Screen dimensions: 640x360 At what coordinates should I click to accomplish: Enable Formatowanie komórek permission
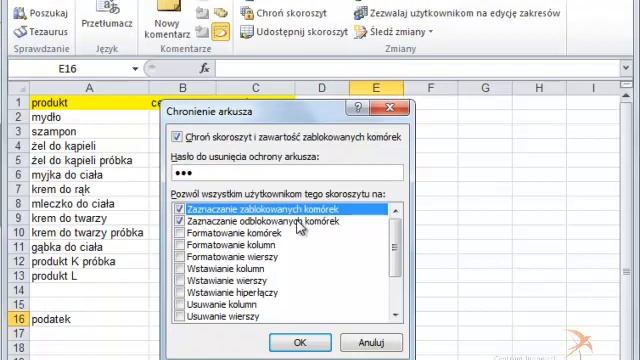179,233
